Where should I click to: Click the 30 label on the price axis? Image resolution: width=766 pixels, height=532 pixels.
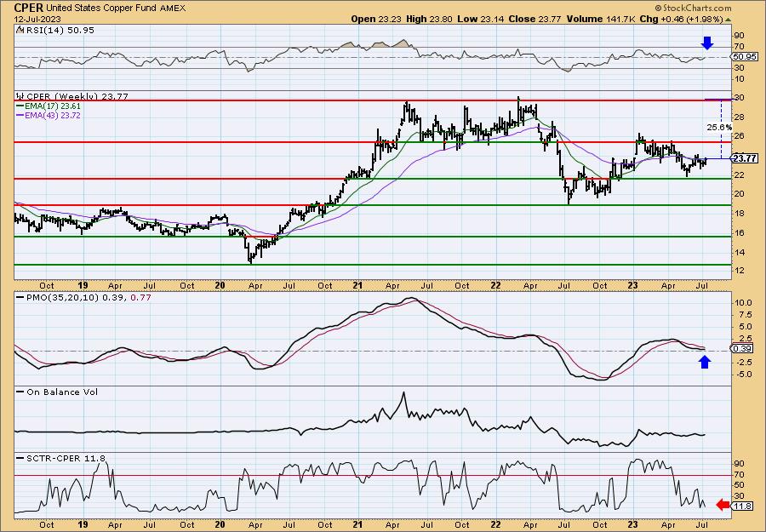(x=740, y=98)
